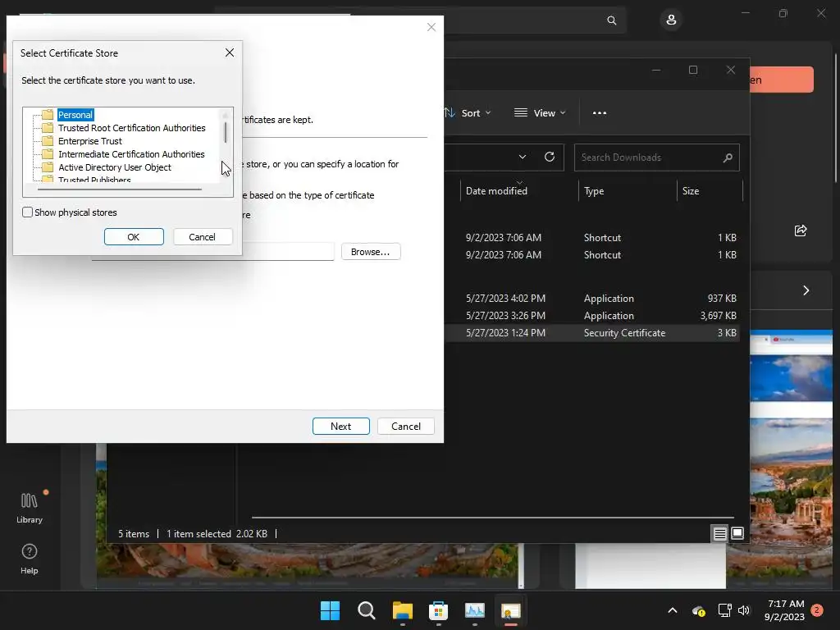
Task: Open the notifications badge
Action: 817,610
